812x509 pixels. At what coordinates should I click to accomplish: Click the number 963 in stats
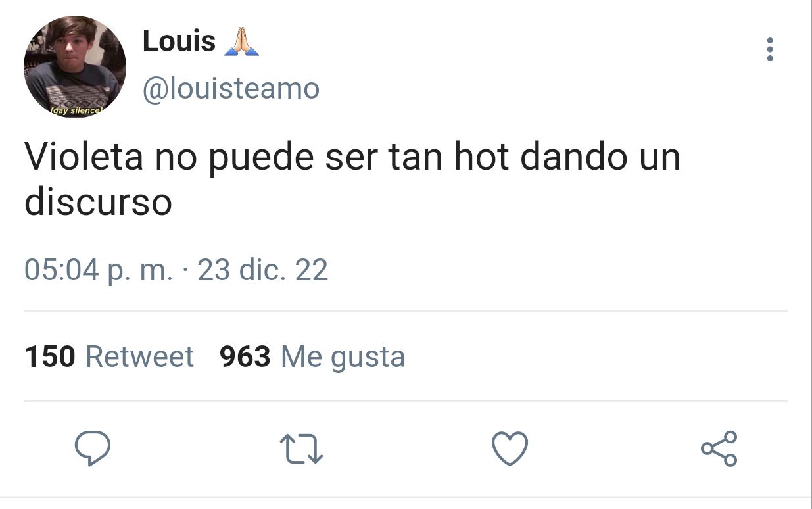pyautogui.click(x=245, y=356)
